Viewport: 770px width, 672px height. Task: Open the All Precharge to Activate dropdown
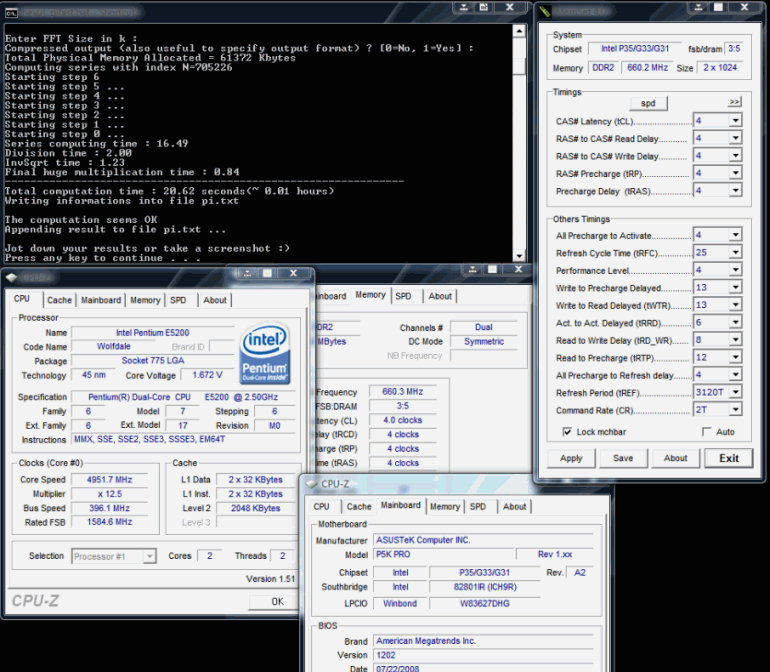735,235
